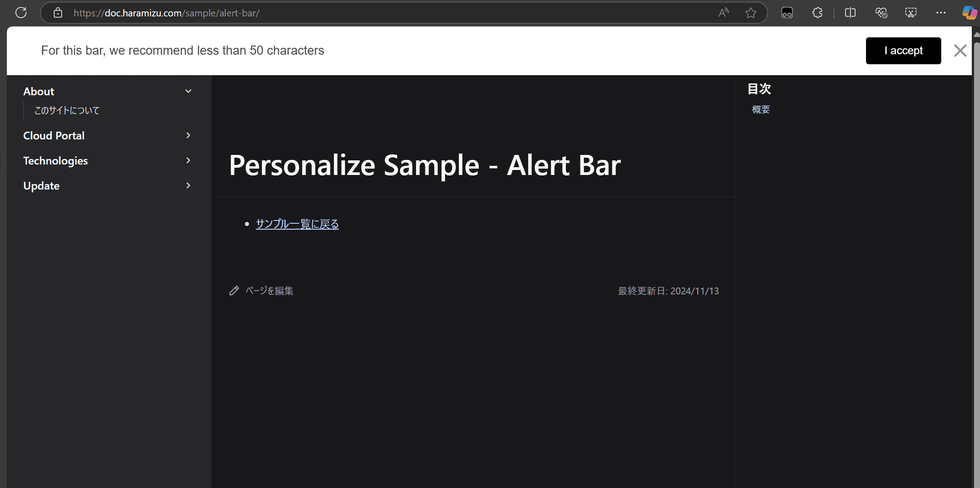Screen dimensions: 980x488
Task: Open the このサイトについて sidebar item
Action: click(x=67, y=110)
